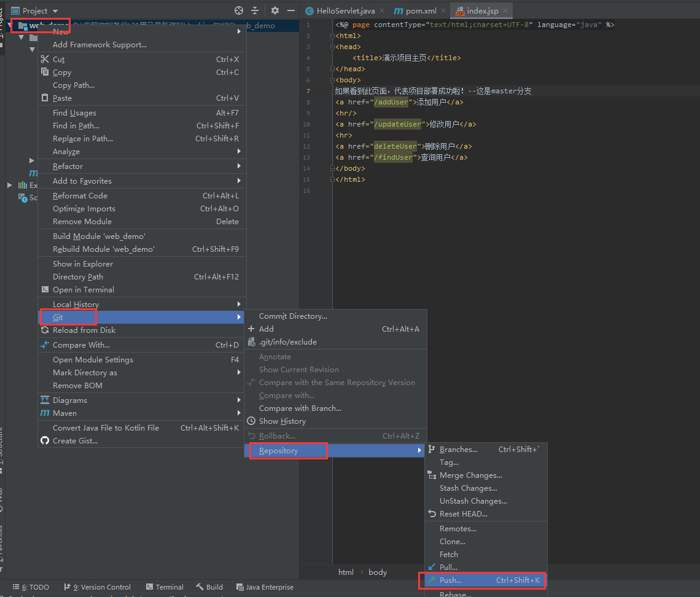The image size is (700, 597).
Task: Click the GitHub Create Gist icon
Action: [45, 441]
